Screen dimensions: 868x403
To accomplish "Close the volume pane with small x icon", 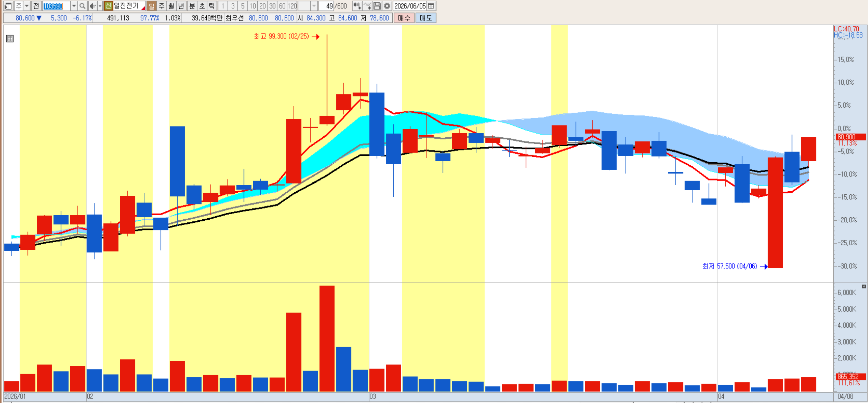I will [x=864, y=286].
